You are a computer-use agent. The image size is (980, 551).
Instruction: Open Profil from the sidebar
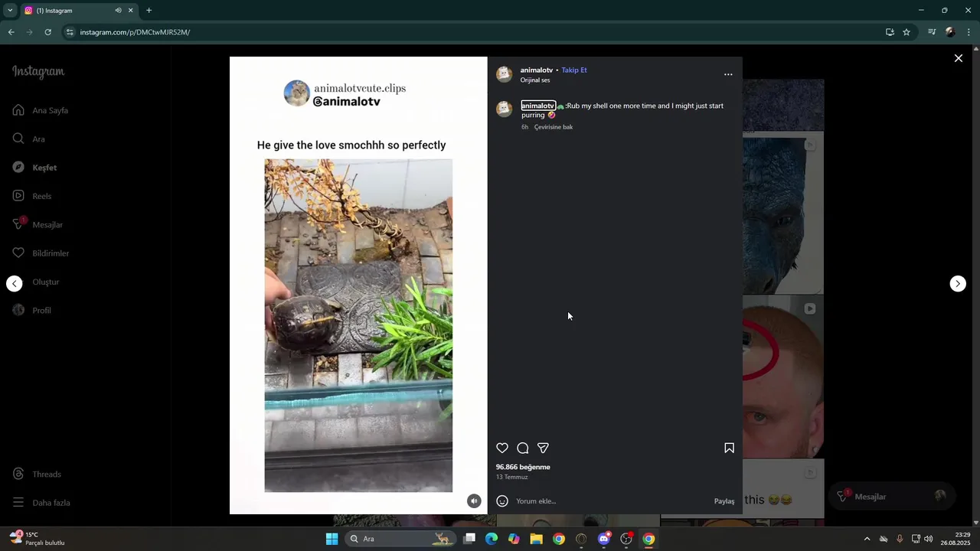pyautogui.click(x=32, y=311)
